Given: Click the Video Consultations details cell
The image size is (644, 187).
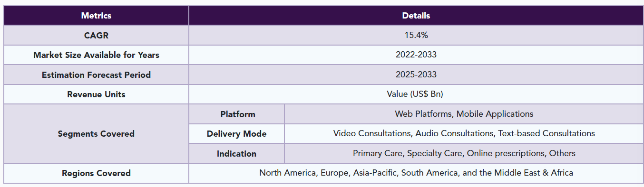Looking at the screenshot, I should [464, 134].
